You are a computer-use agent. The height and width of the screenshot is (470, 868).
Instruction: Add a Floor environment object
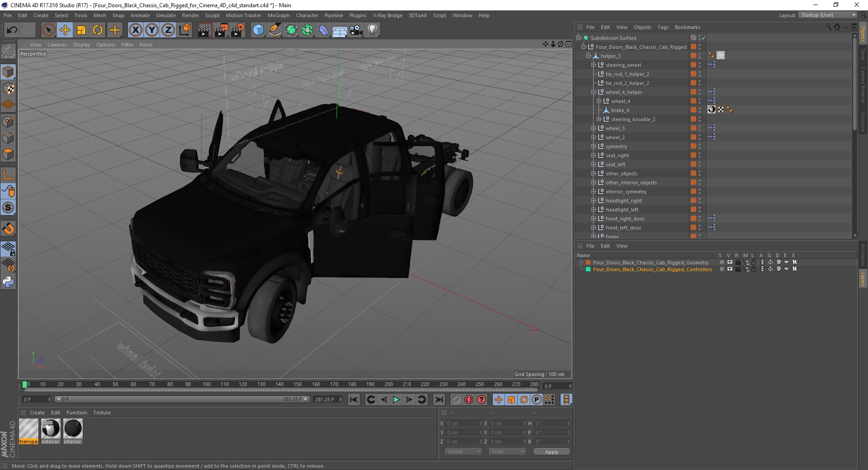click(x=340, y=30)
